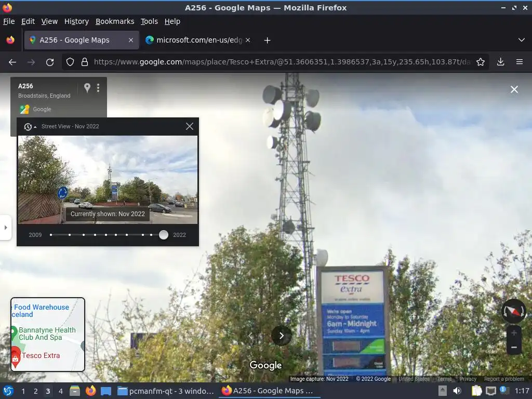
Task: Open a new browser tab
Action: click(268, 41)
